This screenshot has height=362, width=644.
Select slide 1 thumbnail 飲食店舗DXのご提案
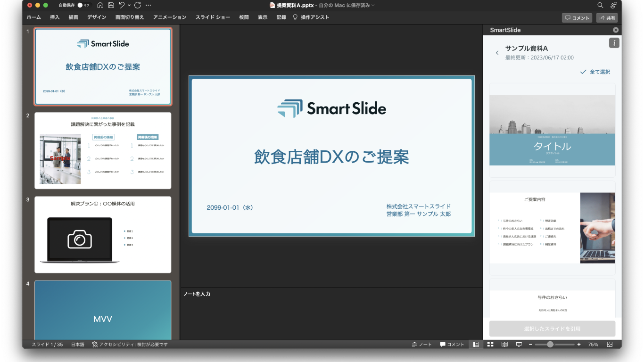click(x=103, y=66)
